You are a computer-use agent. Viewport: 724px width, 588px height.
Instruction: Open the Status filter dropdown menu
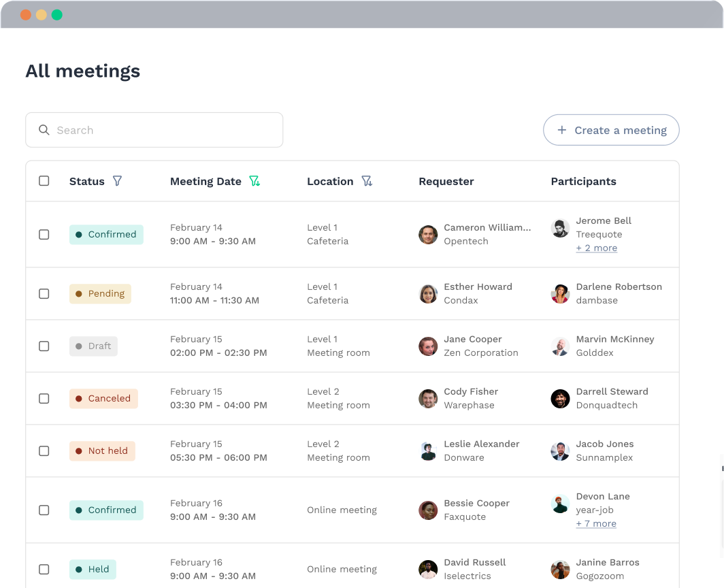pyautogui.click(x=118, y=181)
